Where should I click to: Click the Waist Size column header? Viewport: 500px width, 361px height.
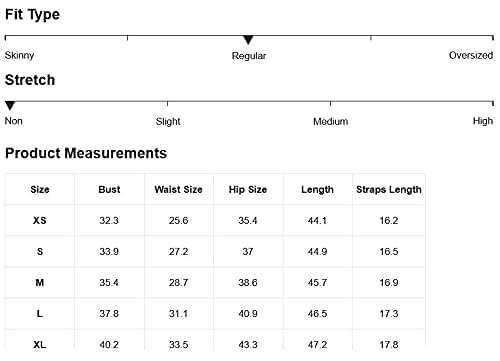(x=178, y=190)
